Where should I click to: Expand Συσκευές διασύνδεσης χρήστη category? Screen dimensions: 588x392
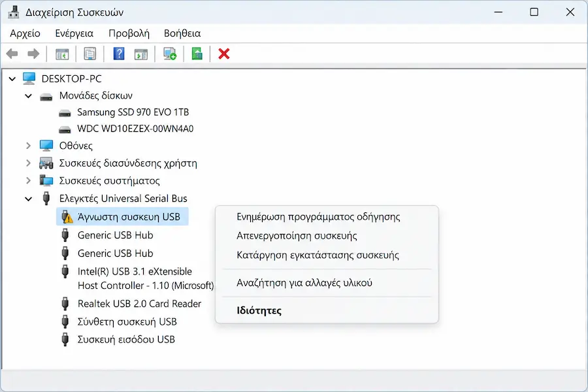[x=29, y=163]
